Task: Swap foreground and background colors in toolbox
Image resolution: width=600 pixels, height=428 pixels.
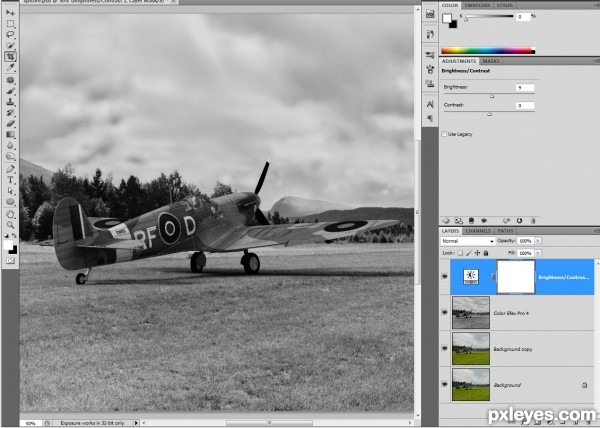Action: [x=14, y=236]
